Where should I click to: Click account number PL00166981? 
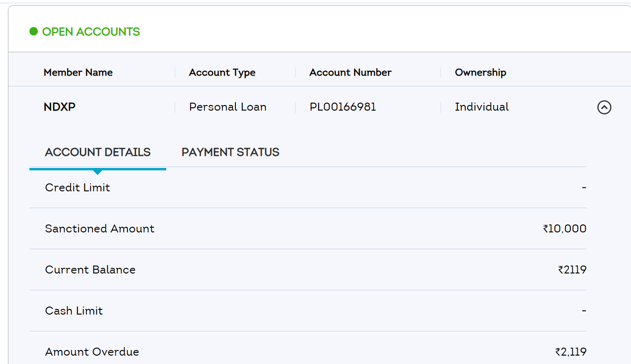click(342, 107)
